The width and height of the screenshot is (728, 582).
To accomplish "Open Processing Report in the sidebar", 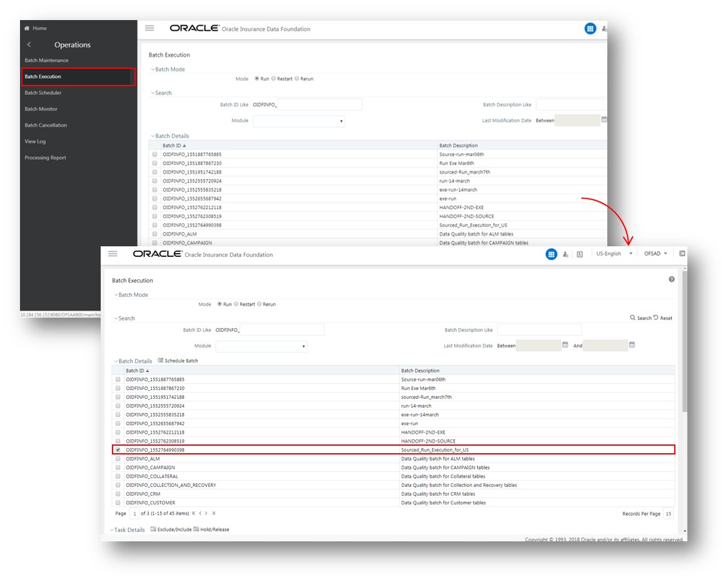I will (46, 158).
